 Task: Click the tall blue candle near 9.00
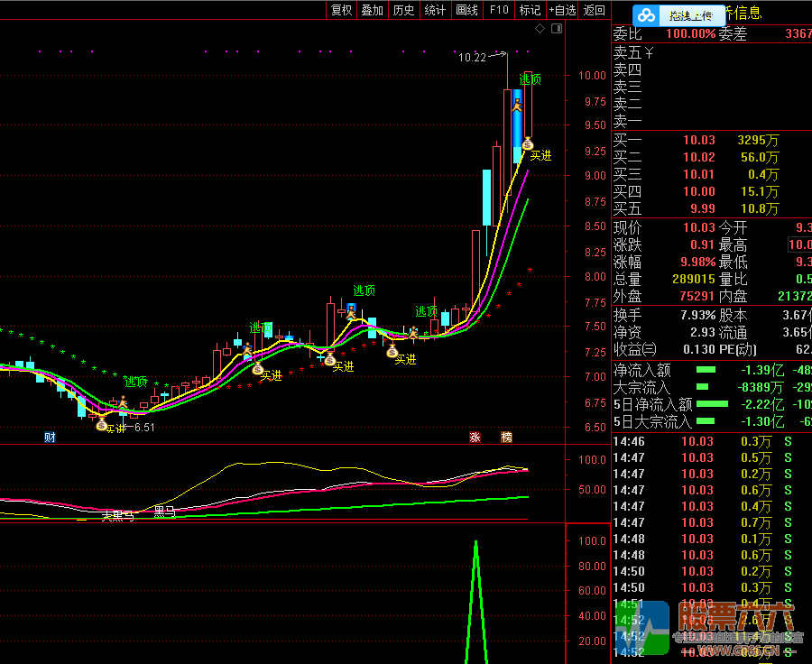487,198
